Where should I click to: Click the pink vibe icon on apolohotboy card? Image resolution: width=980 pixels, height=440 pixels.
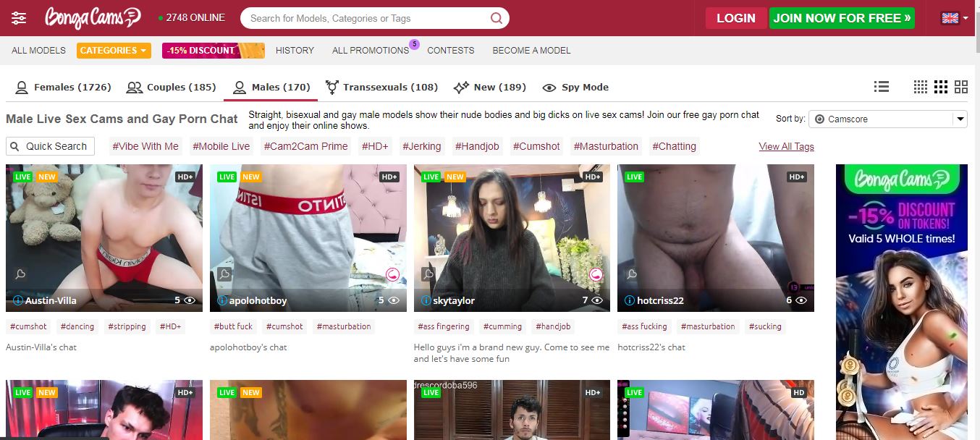coord(392,274)
